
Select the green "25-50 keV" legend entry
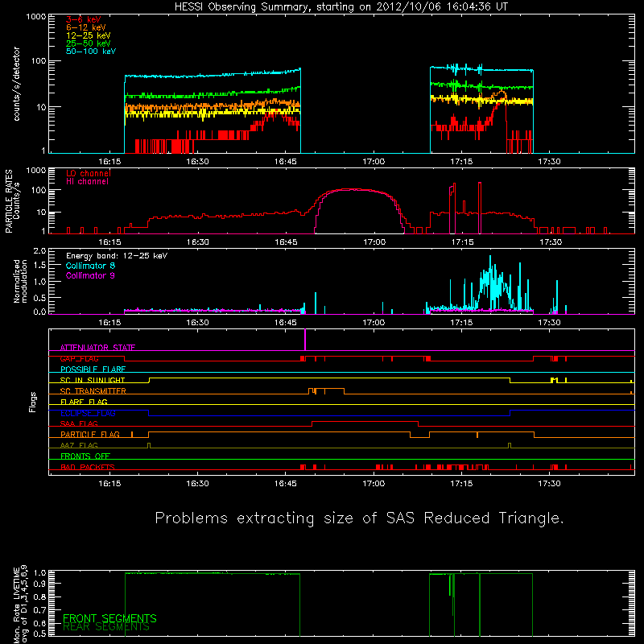(x=88, y=43)
